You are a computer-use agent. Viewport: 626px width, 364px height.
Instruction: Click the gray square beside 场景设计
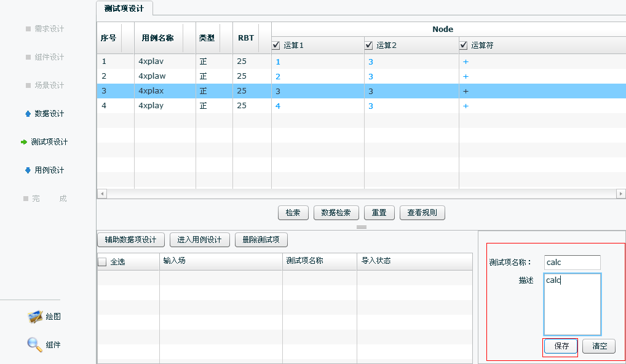click(x=28, y=85)
